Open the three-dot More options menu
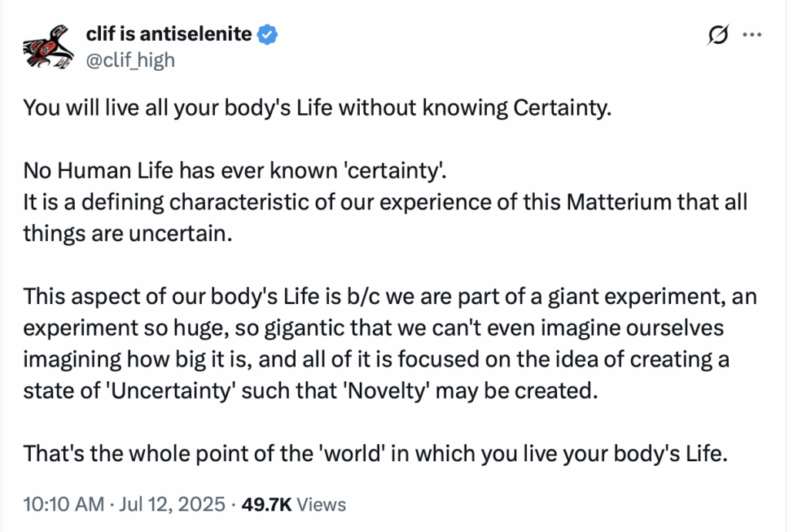This screenshot has width=789, height=532. (752, 35)
